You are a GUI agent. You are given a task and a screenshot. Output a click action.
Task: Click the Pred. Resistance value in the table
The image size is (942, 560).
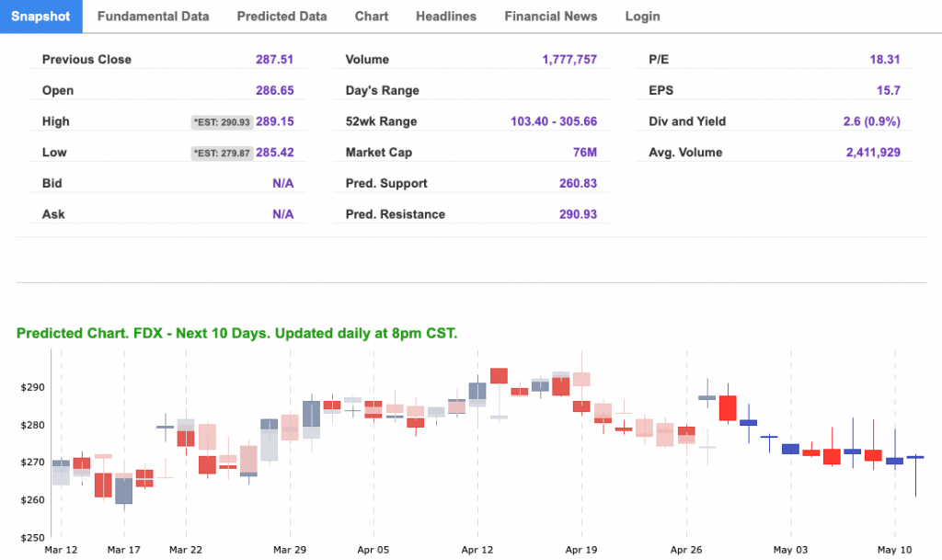pyautogui.click(x=578, y=214)
